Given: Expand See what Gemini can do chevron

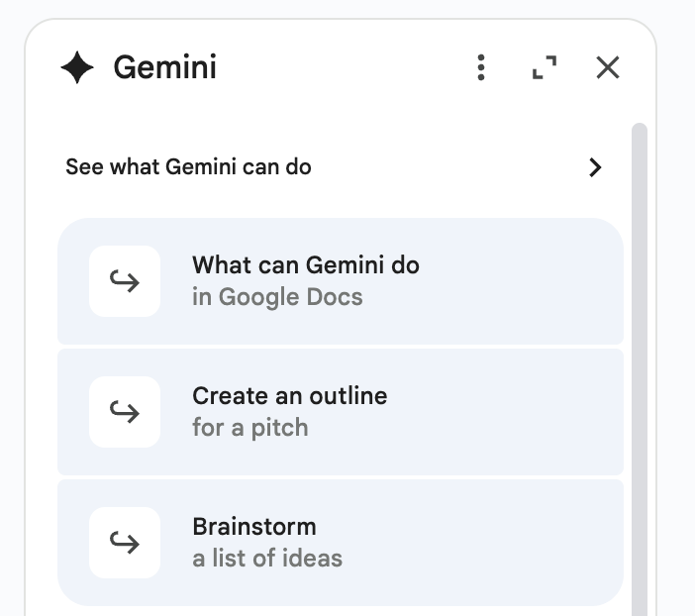Looking at the screenshot, I should [x=595, y=167].
